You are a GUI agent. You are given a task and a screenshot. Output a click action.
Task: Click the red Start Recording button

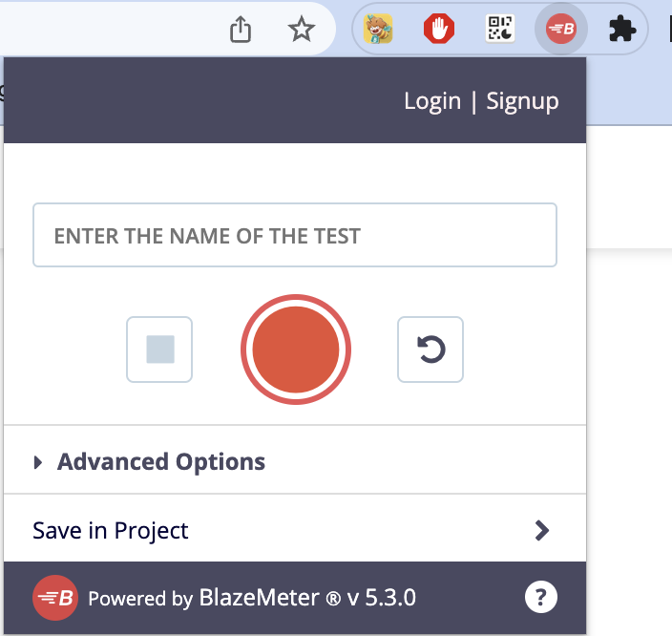click(x=296, y=350)
